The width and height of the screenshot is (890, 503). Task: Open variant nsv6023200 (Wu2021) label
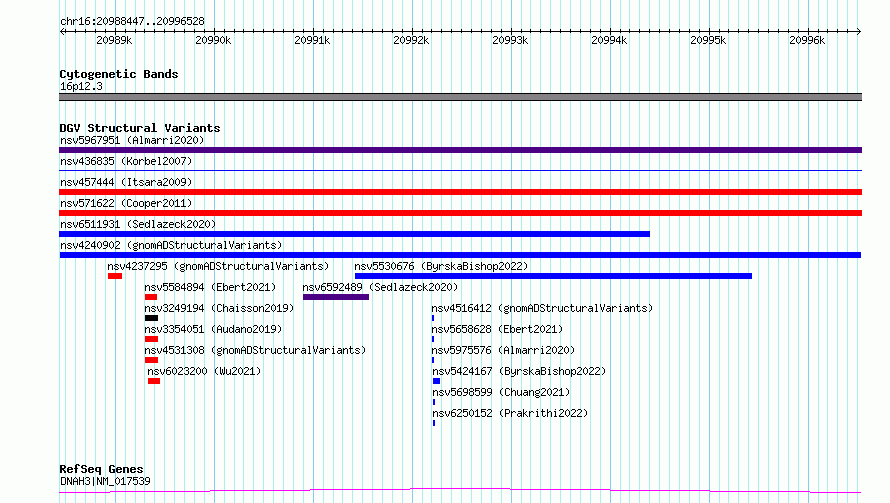204,371
